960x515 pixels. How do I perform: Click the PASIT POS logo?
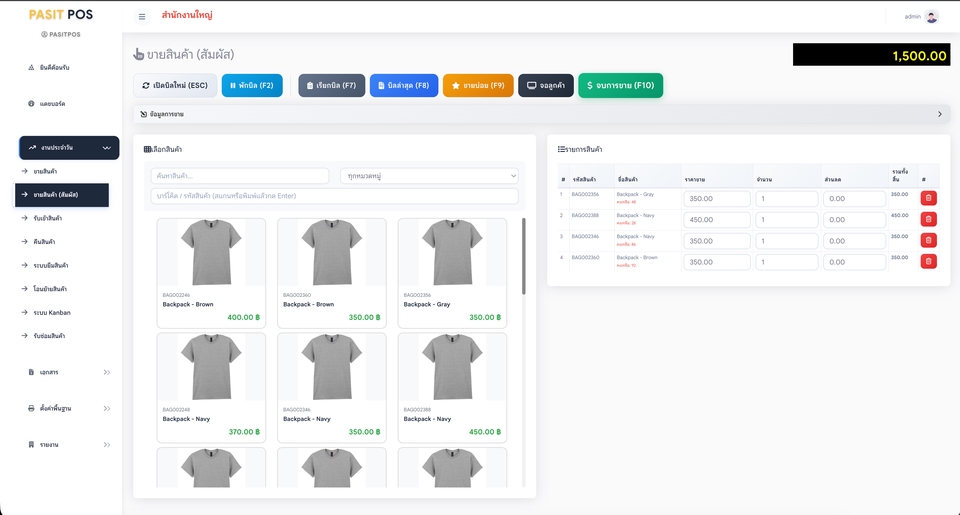(x=61, y=15)
